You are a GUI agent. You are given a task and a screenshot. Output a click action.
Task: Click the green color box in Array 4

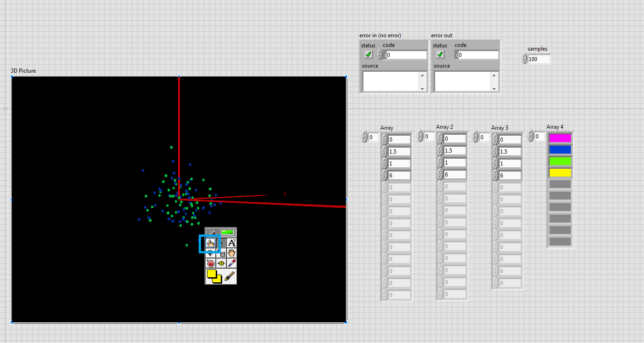tap(560, 161)
